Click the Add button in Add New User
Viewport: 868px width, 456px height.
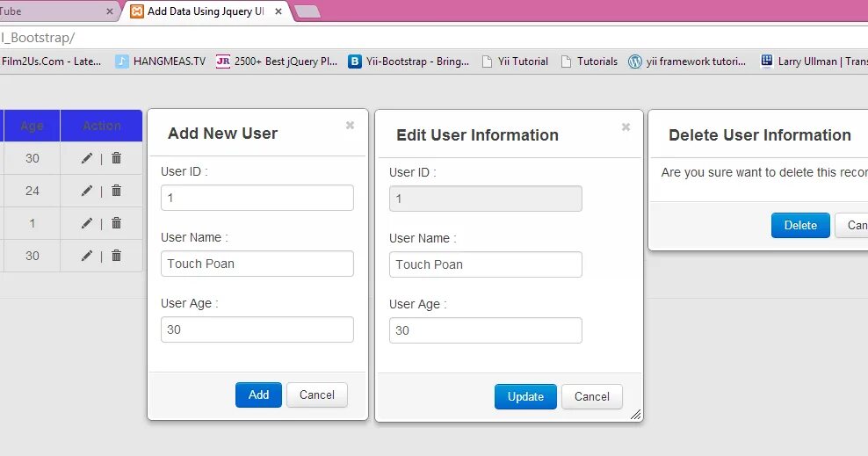point(258,394)
